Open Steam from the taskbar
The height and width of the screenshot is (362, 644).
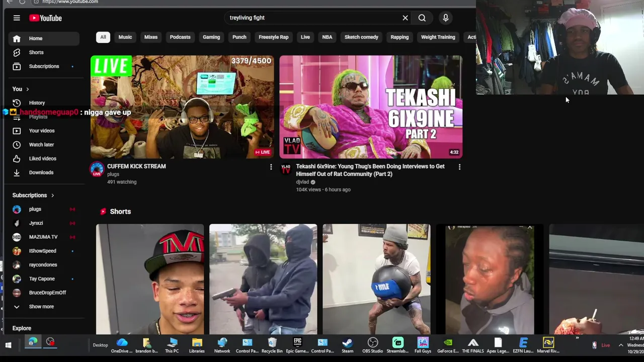pos(348,345)
